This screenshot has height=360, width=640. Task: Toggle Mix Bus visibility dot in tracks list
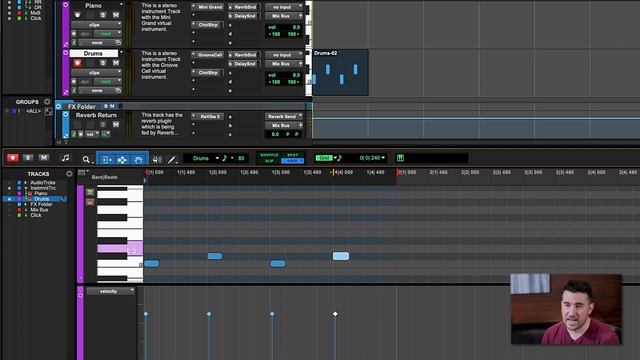[x=9, y=209]
